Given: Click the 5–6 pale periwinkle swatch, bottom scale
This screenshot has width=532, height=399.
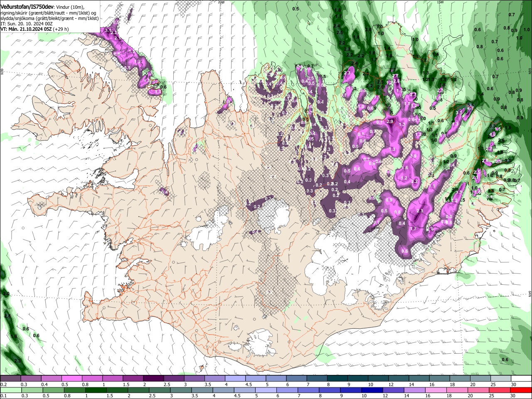Looking at the screenshot, I should tap(266, 390).
